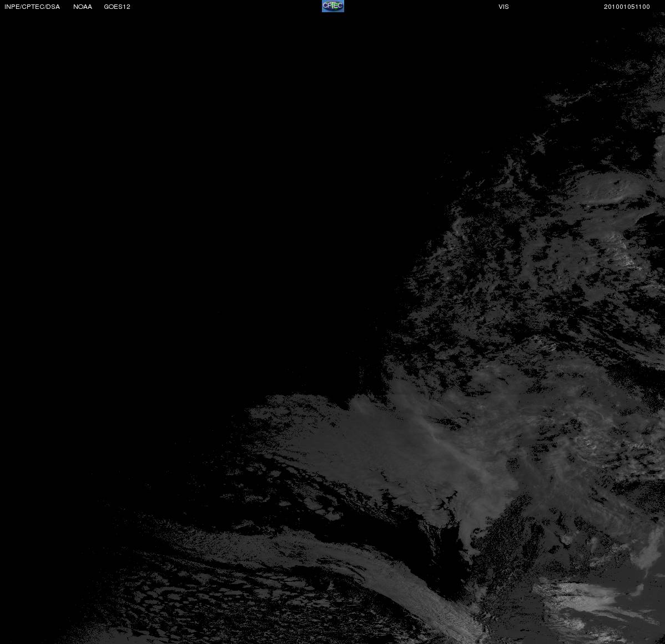Image resolution: width=665 pixels, height=644 pixels.
Task: Click the INPE/CPTEC/DSA label
Action: [32, 7]
